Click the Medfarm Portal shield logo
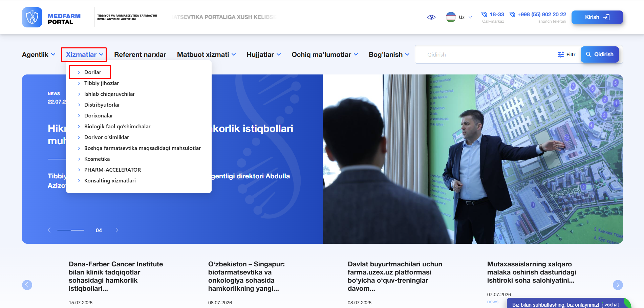This screenshot has width=644, height=308. pos(32,17)
